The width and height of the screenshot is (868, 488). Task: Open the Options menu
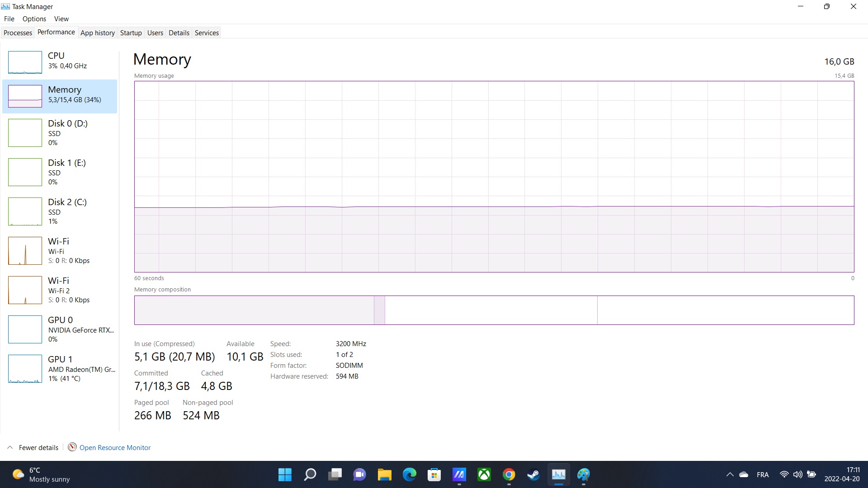pyautogui.click(x=34, y=19)
